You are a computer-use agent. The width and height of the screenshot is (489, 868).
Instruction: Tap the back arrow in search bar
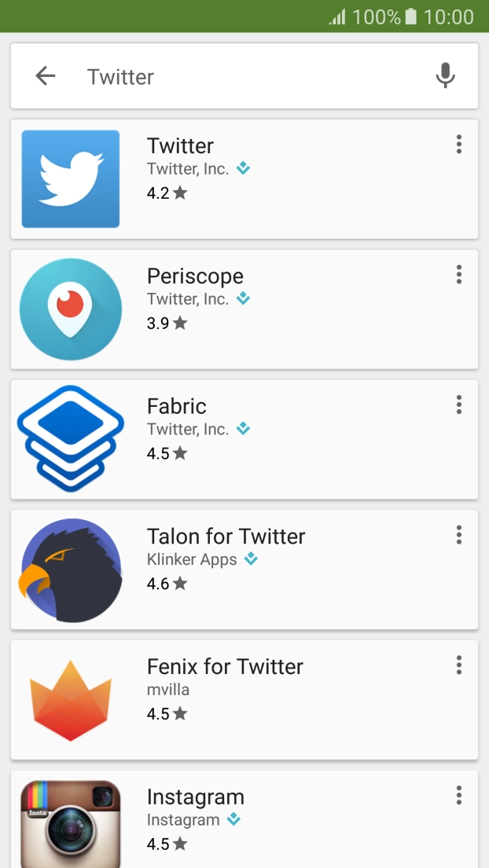click(46, 76)
